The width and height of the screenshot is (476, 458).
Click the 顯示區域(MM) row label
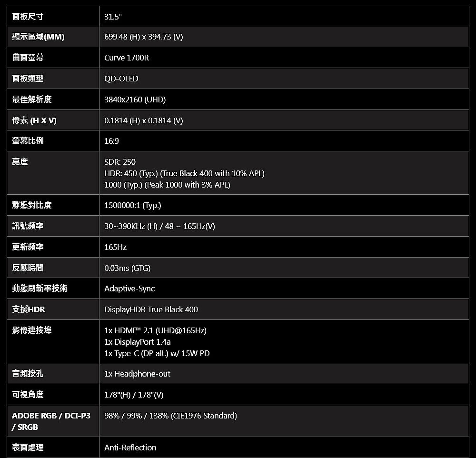[x=38, y=37]
